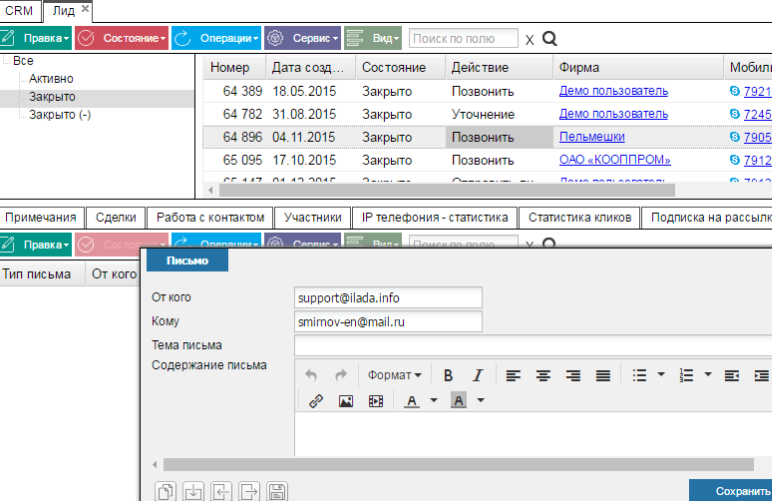
Task: Open the Пельмешки firm link
Action: point(592,137)
